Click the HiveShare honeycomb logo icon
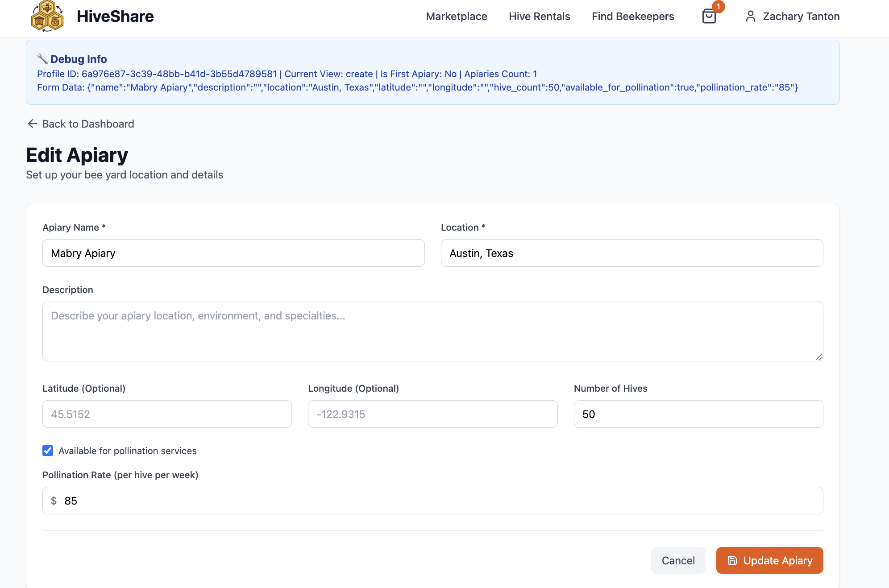 point(47,17)
